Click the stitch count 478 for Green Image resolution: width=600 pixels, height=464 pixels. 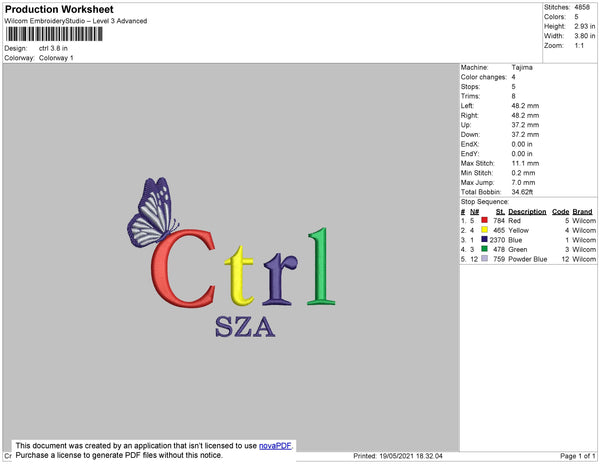click(x=499, y=249)
